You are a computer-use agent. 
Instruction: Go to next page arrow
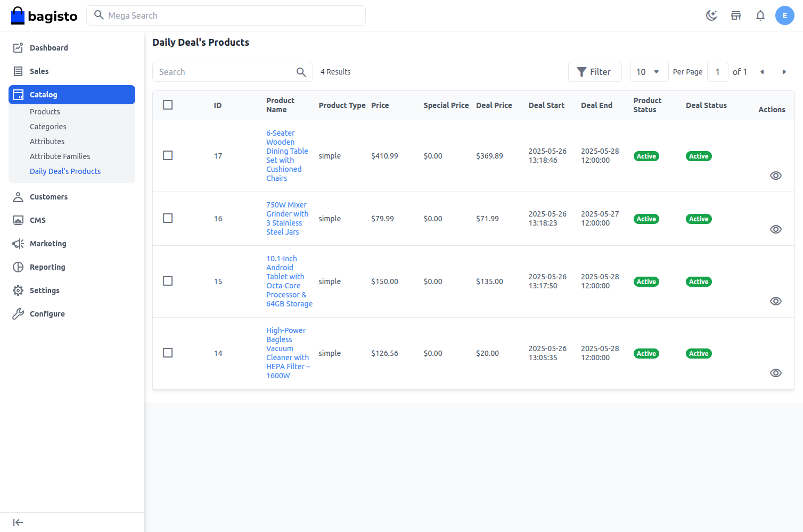(784, 72)
